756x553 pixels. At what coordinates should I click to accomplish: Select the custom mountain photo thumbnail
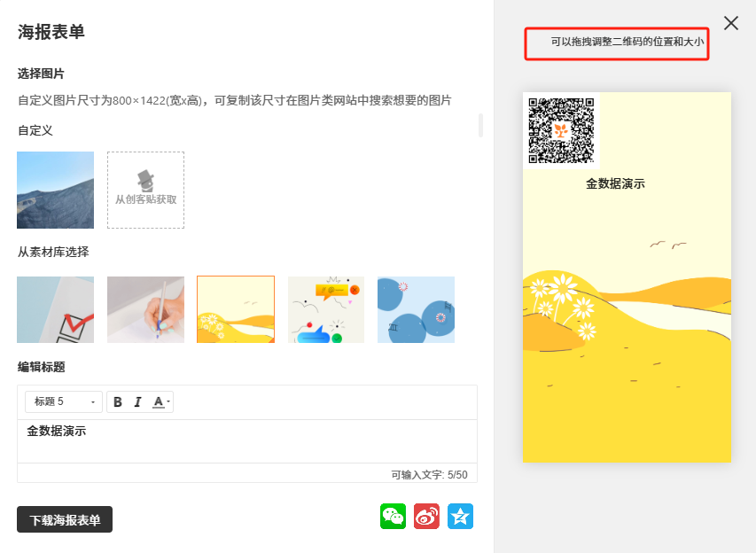pyautogui.click(x=56, y=190)
